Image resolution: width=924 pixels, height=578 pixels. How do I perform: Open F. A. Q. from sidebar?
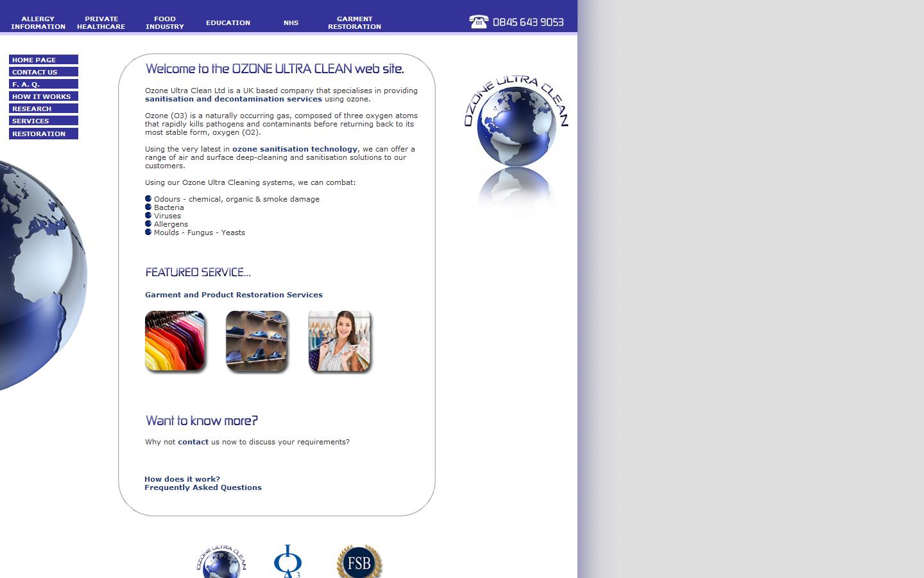[x=44, y=84]
